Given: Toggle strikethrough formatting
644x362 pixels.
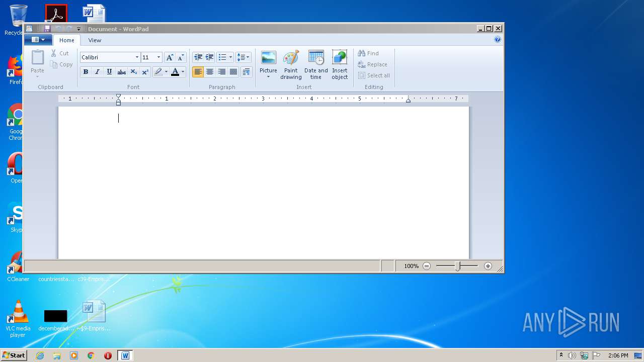Looking at the screenshot, I should 121,72.
